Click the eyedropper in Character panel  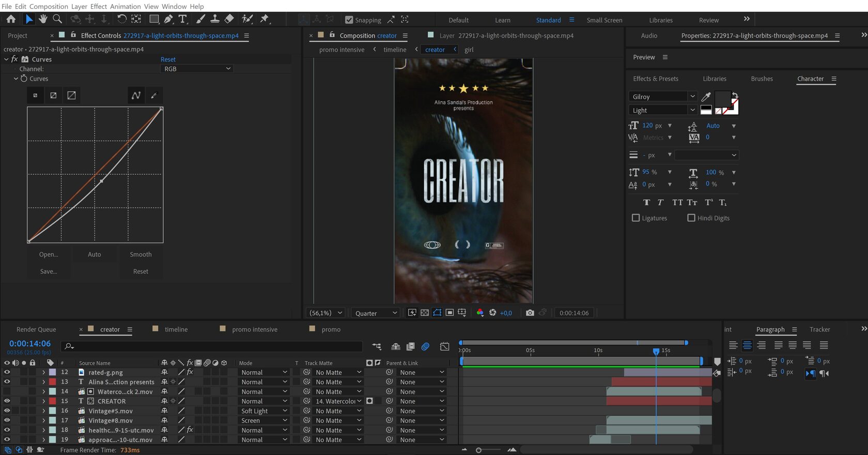point(706,97)
